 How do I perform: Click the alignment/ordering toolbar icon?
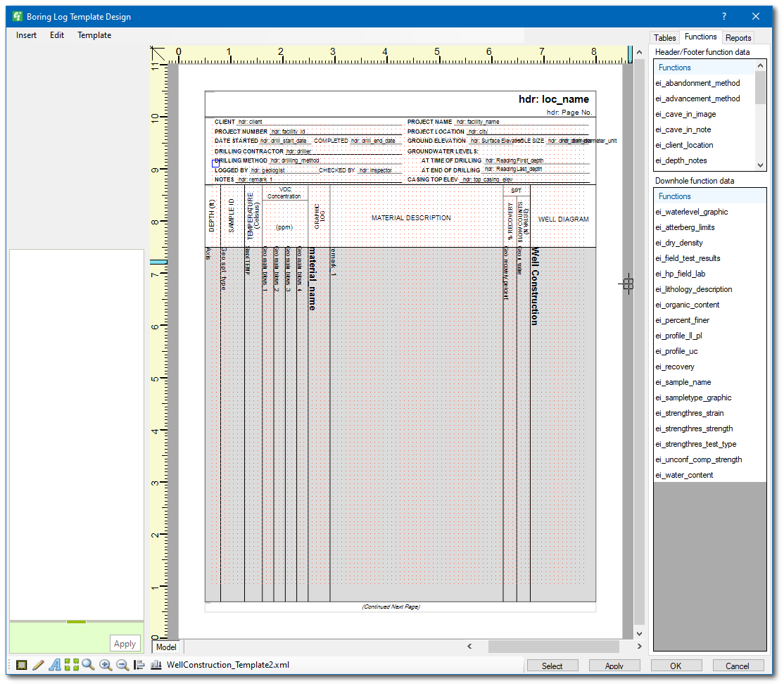click(x=139, y=664)
